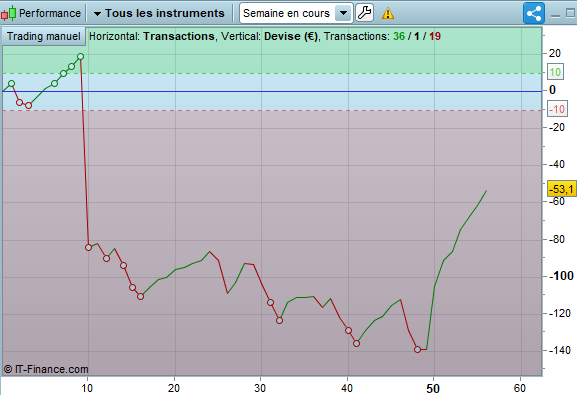Click the peak data point near 20
The width and height of the screenshot is (577, 395).
pyautogui.click(x=81, y=57)
